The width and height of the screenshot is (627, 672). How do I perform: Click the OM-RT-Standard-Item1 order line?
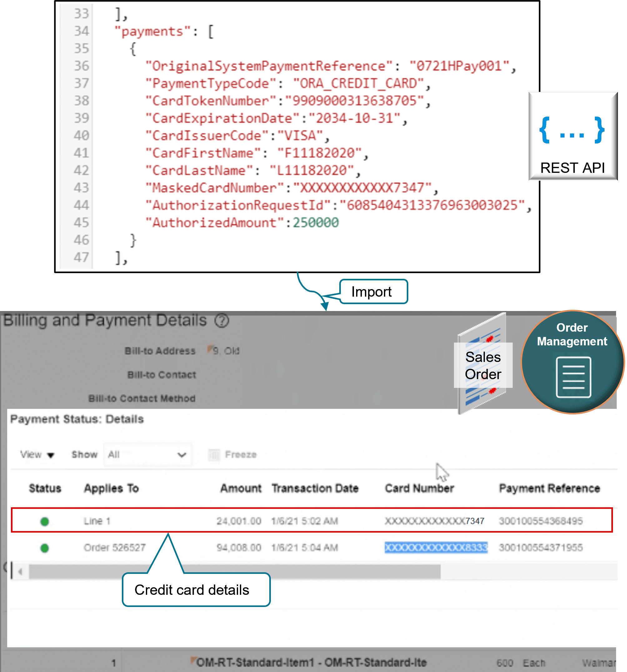click(311, 663)
